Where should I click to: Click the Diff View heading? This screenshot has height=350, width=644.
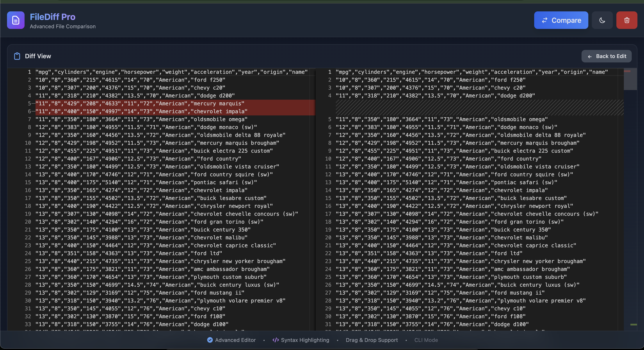point(38,56)
